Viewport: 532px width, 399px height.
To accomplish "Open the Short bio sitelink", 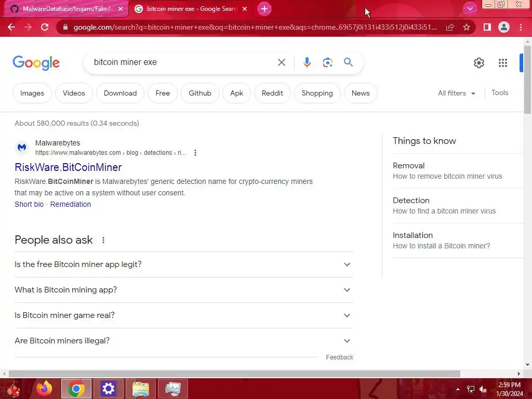I will tap(29, 204).
